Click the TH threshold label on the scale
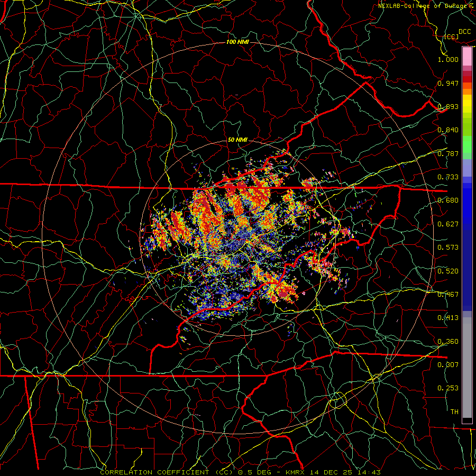The height and width of the screenshot is (476, 476). 454,412
